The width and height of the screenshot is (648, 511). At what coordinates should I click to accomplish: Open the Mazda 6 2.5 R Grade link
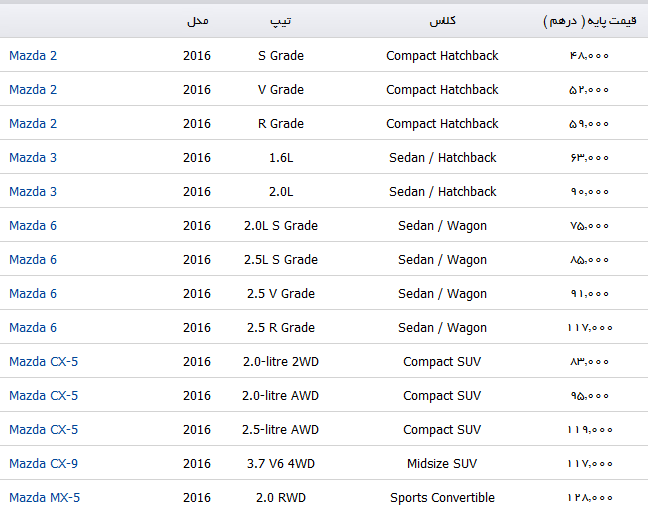[x=33, y=327]
